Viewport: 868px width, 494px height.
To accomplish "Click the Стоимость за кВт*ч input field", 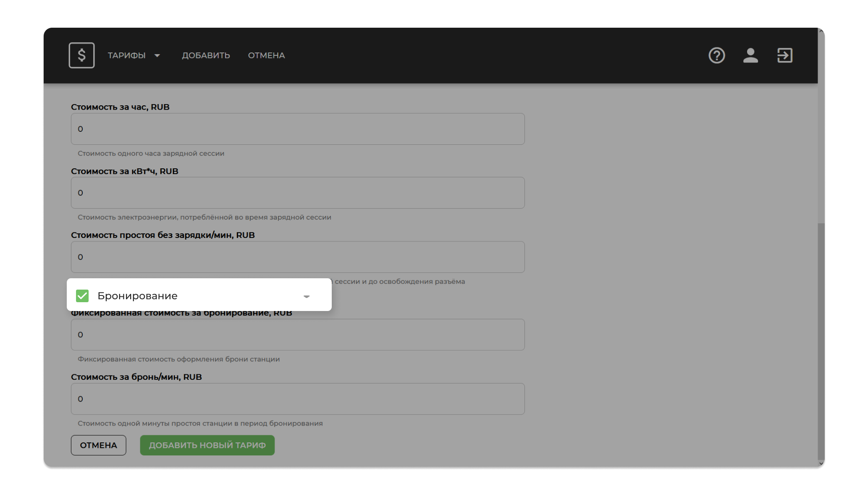I will click(x=298, y=193).
